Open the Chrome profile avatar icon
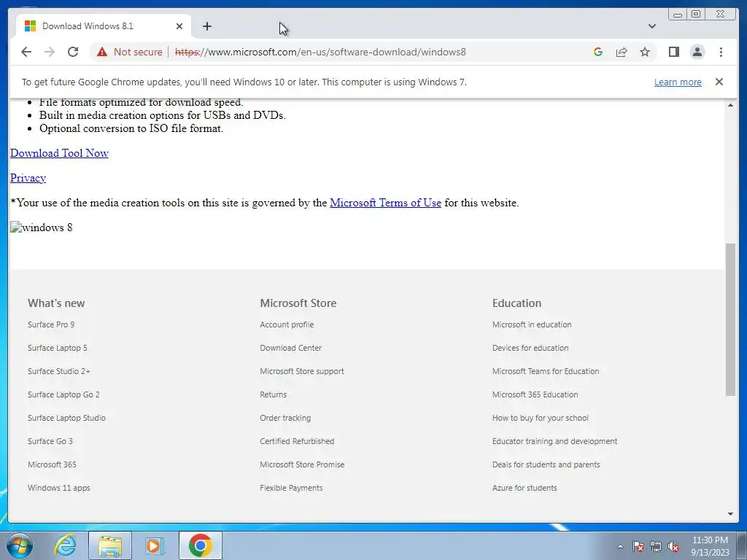 (x=697, y=52)
